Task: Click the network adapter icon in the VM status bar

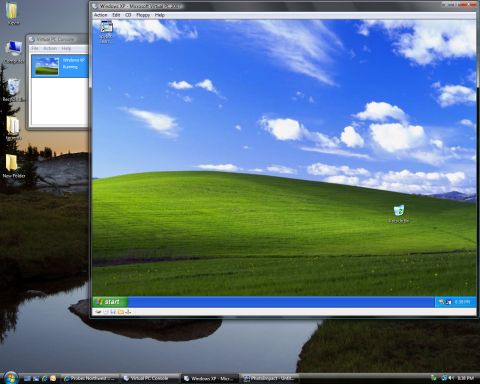Action: (x=128, y=312)
